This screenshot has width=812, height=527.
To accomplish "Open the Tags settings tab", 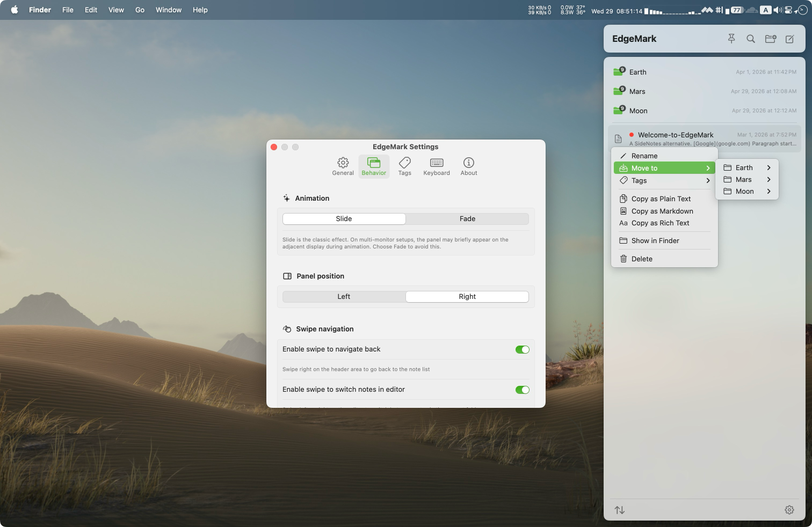I will point(405,166).
